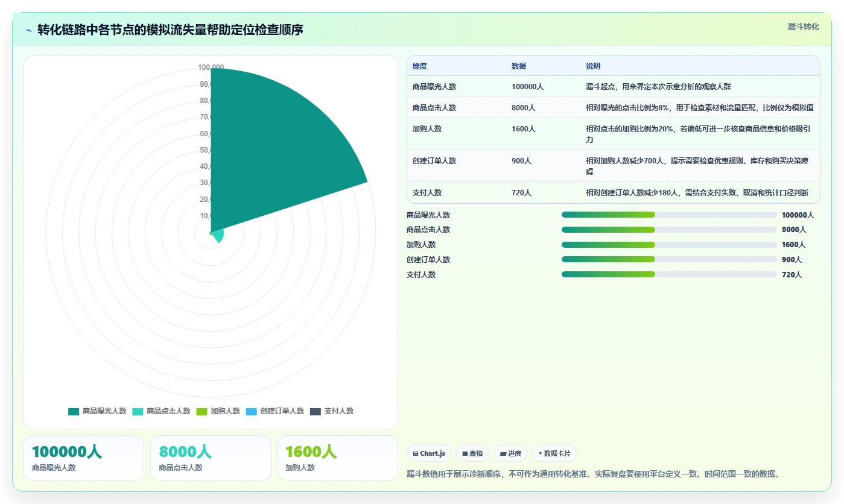The image size is (844, 504).
Task: Select the 数据卡片 tag chip
Action: point(554,453)
